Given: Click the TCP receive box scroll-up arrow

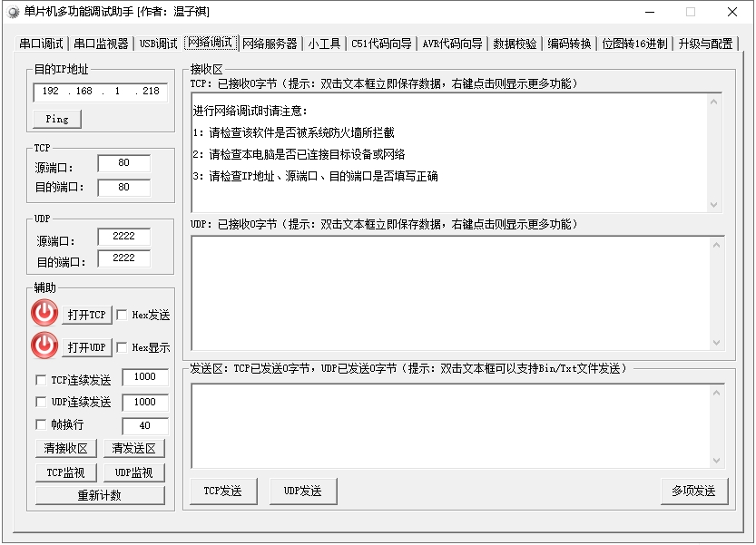Looking at the screenshot, I should pos(714,102).
